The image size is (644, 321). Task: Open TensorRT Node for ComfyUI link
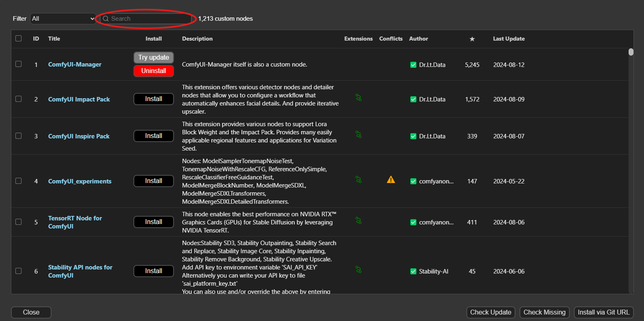75,222
